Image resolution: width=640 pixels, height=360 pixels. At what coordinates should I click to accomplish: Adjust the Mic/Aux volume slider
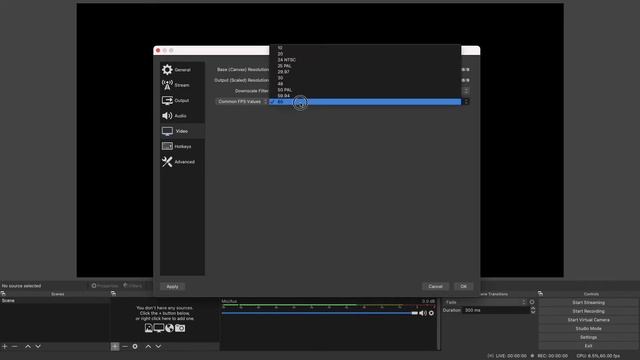320,313
